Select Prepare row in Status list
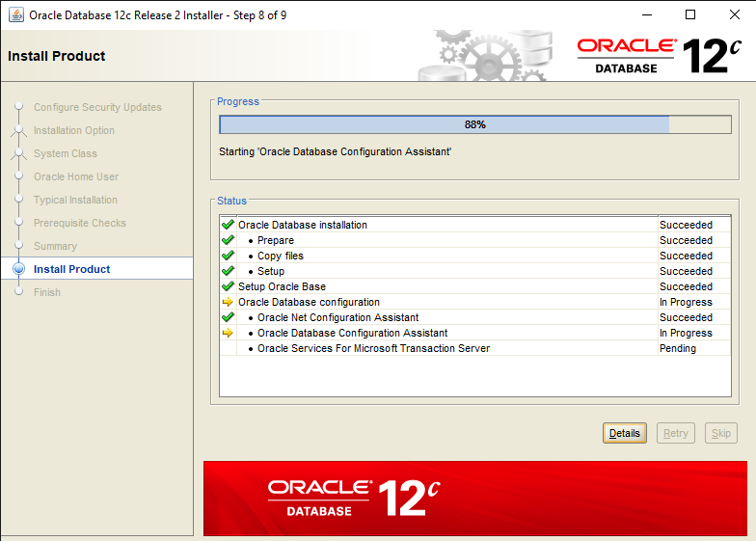Image resolution: width=756 pixels, height=541 pixels. tap(474, 240)
